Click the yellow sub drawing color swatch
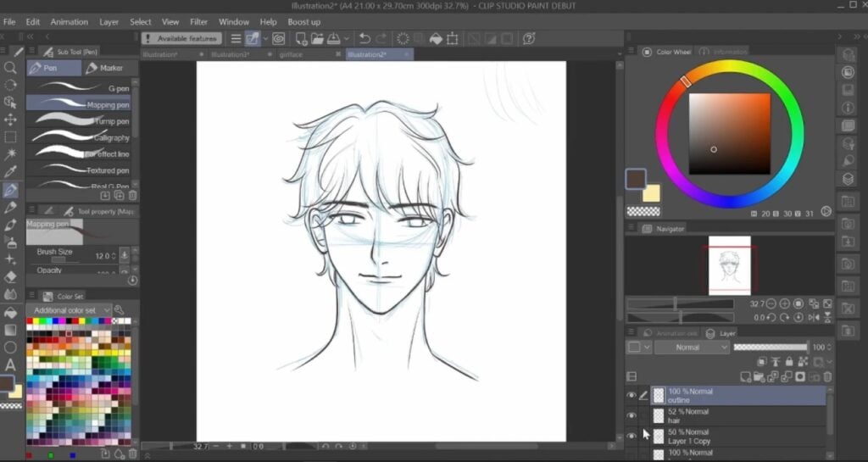868x462 pixels. click(652, 193)
